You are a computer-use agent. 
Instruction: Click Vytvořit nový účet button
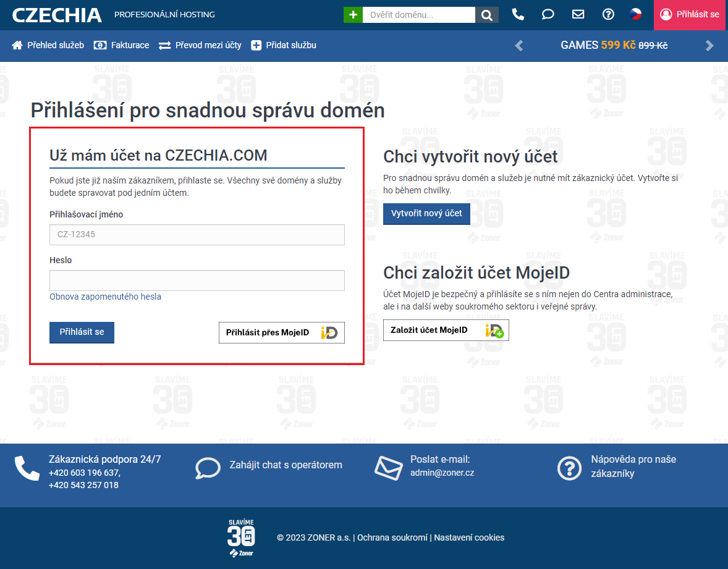(426, 214)
